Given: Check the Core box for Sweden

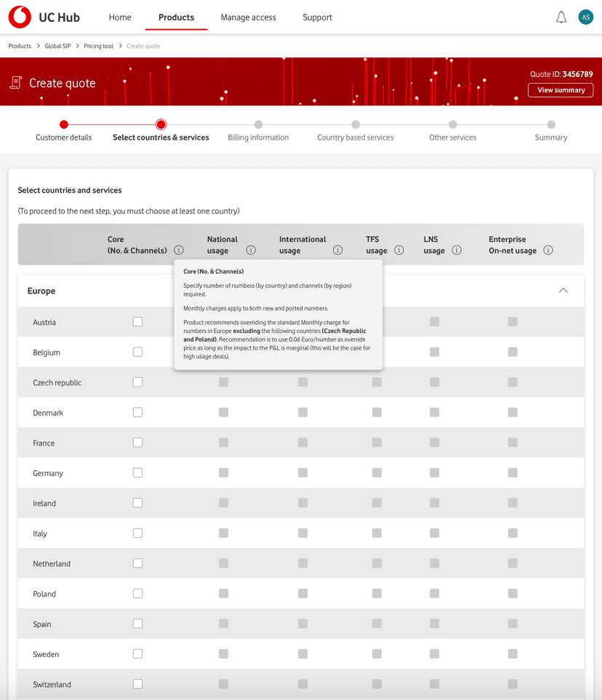Looking at the screenshot, I should coord(137,654).
